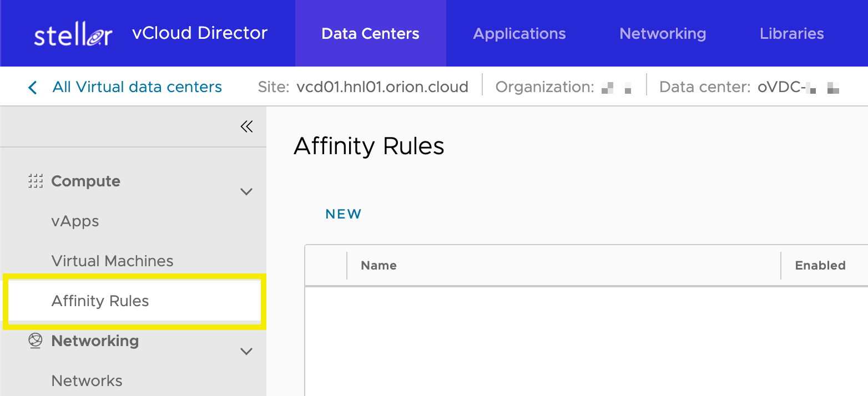
Task: Sort by the Name column header
Action: pos(379,266)
